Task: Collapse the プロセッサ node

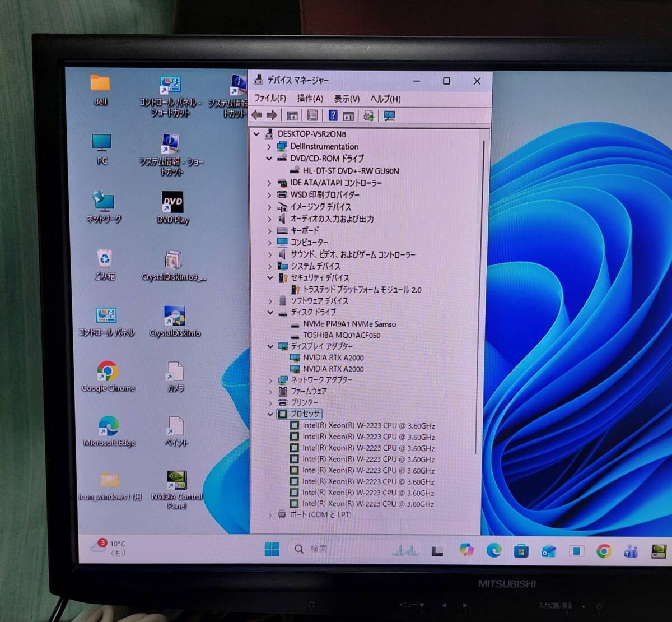Action: 270,414
